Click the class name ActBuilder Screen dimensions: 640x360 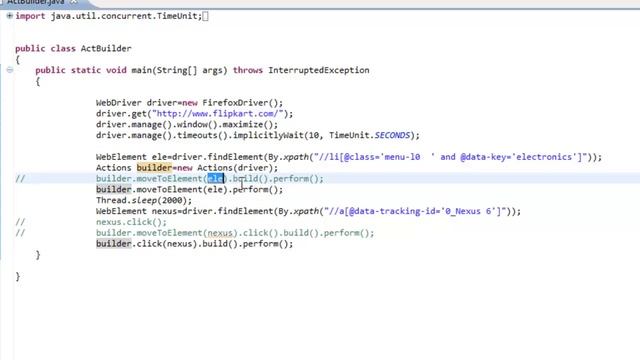[x=106, y=49]
